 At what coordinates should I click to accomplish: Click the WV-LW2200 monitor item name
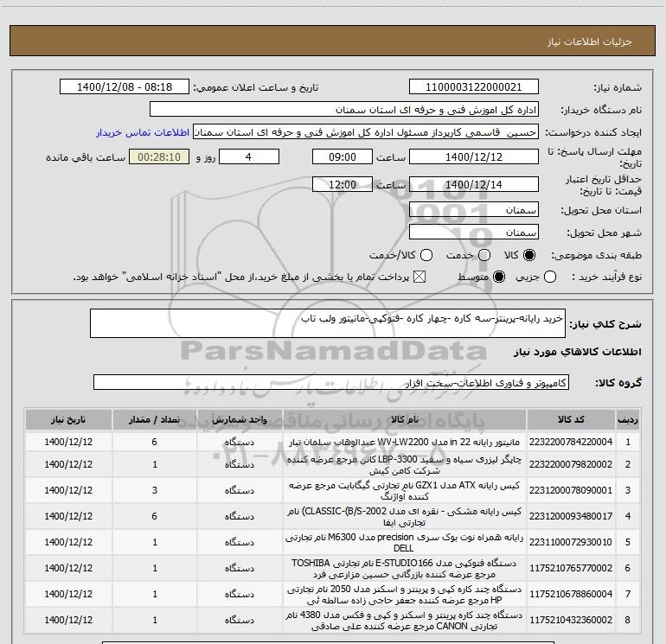pyautogui.click(x=405, y=442)
